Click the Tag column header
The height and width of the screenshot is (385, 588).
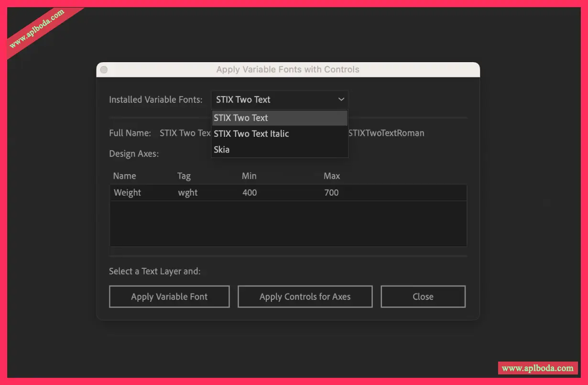[x=184, y=176]
